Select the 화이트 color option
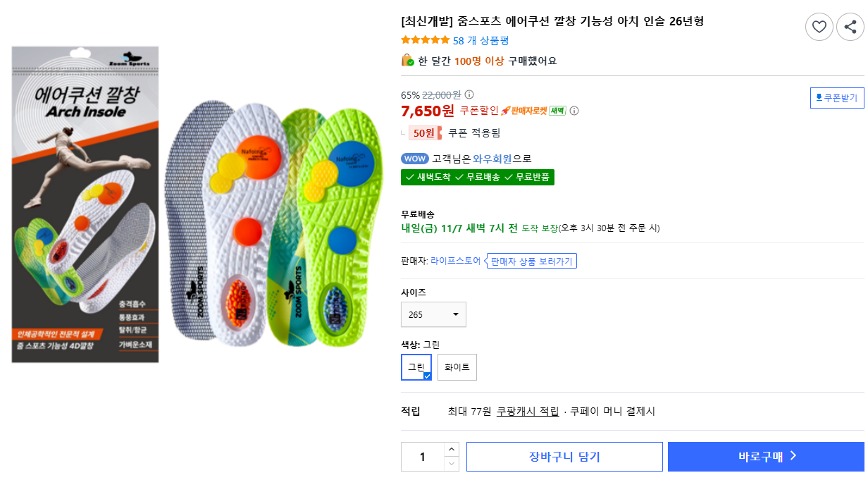 tap(457, 367)
